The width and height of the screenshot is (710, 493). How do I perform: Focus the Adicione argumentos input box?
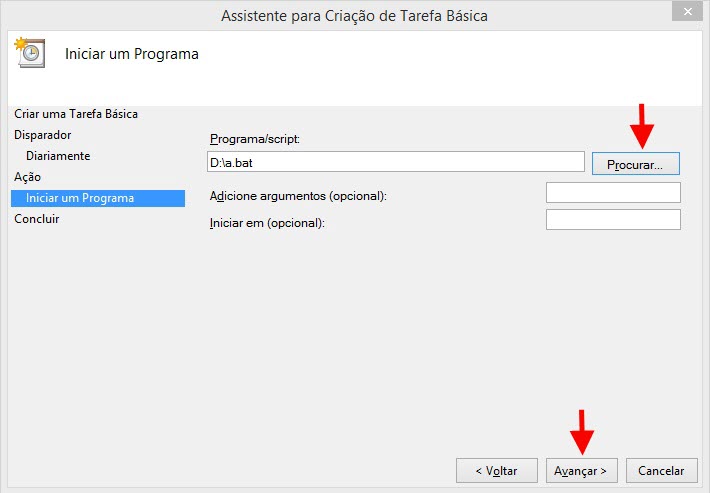[x=613, y=193]
